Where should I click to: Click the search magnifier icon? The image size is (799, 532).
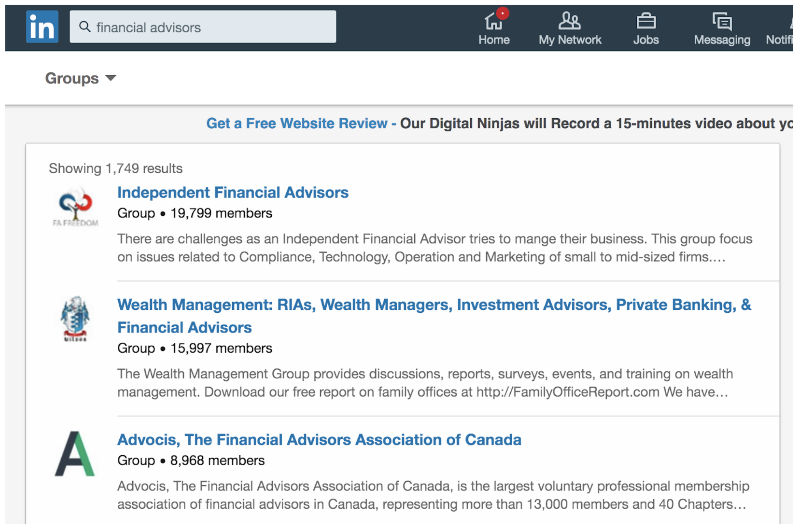click(x=85, y=27)
